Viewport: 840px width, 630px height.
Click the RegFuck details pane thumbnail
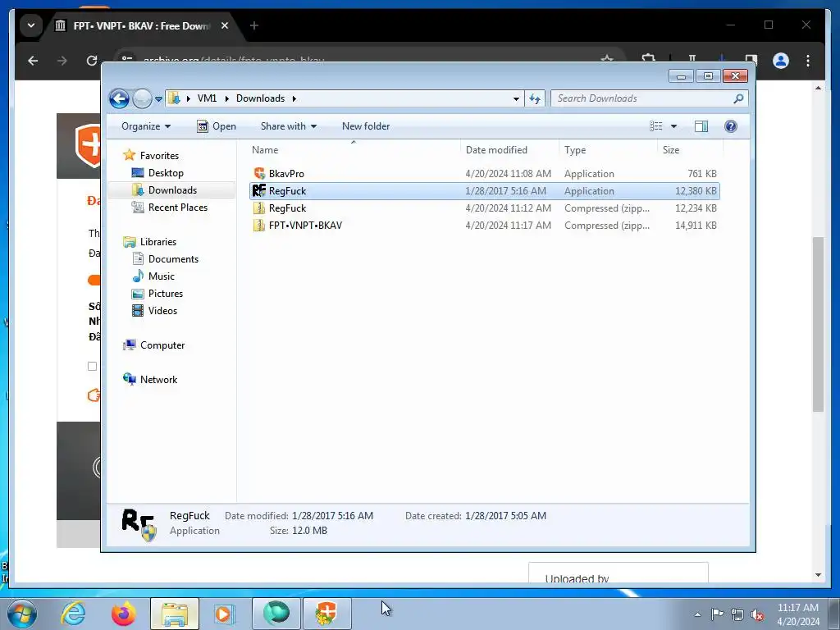139,524
